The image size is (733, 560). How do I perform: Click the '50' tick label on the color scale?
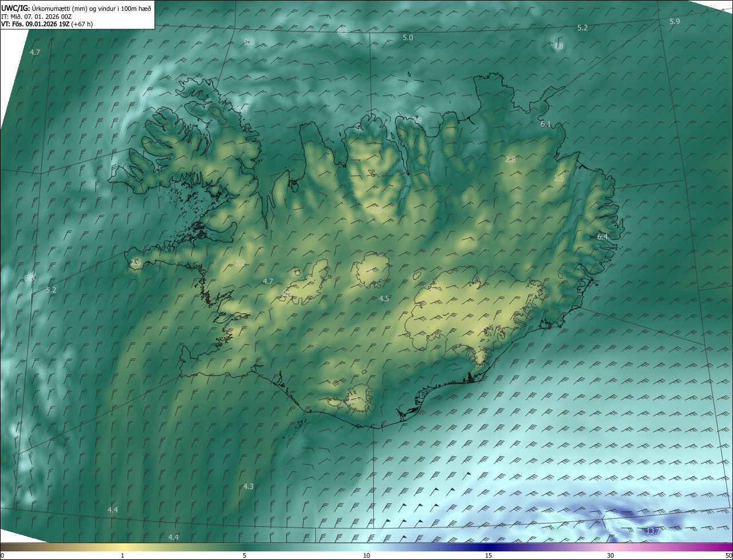coord(728,555)
